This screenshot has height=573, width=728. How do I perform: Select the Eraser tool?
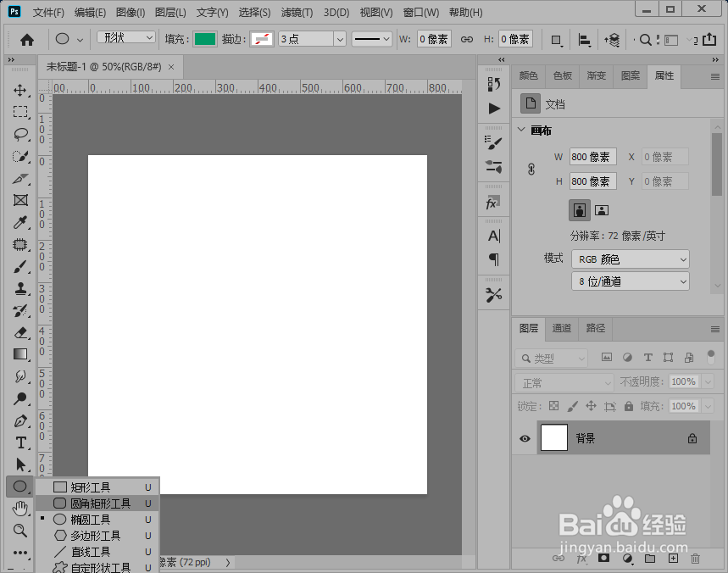20,333
